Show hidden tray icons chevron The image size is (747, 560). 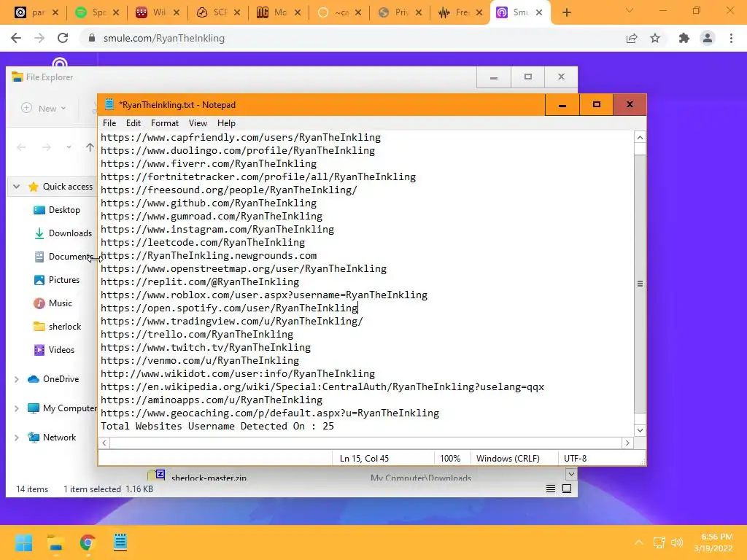(x=639, y=542)
